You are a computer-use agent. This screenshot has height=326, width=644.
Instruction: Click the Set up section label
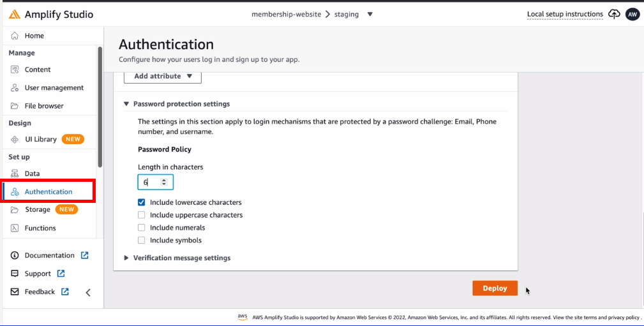coord(19,157)
